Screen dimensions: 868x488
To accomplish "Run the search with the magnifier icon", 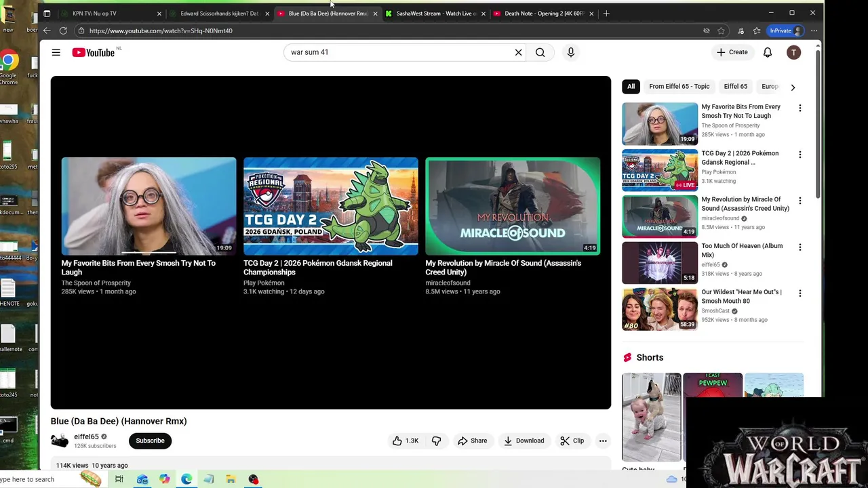I will (540, 52).
